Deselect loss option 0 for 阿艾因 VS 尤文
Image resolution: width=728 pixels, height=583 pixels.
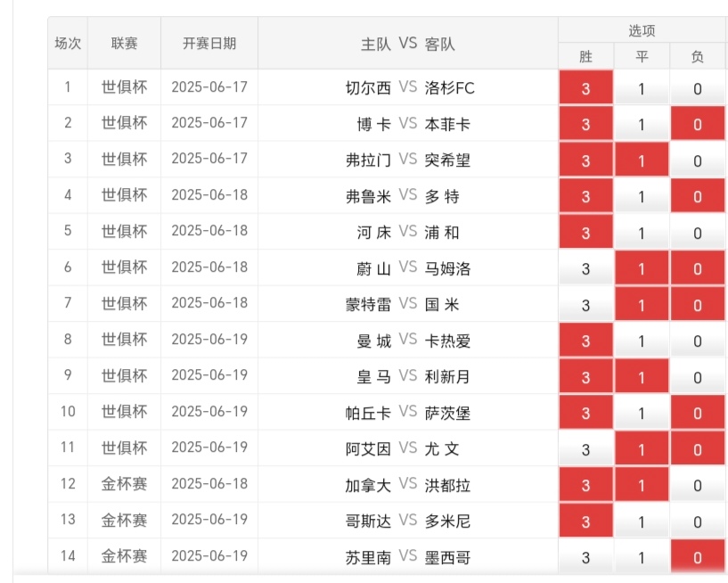(x=698, y=448)
